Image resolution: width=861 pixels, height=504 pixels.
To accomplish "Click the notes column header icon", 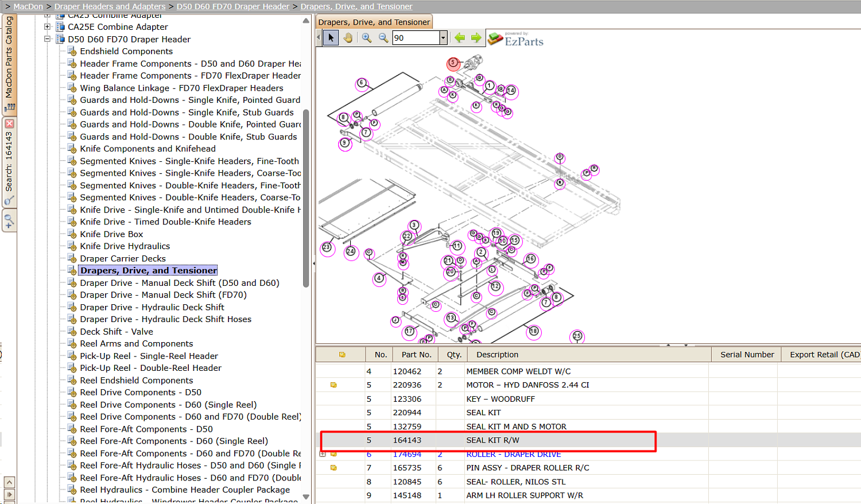I will click(x=342, y=355).
